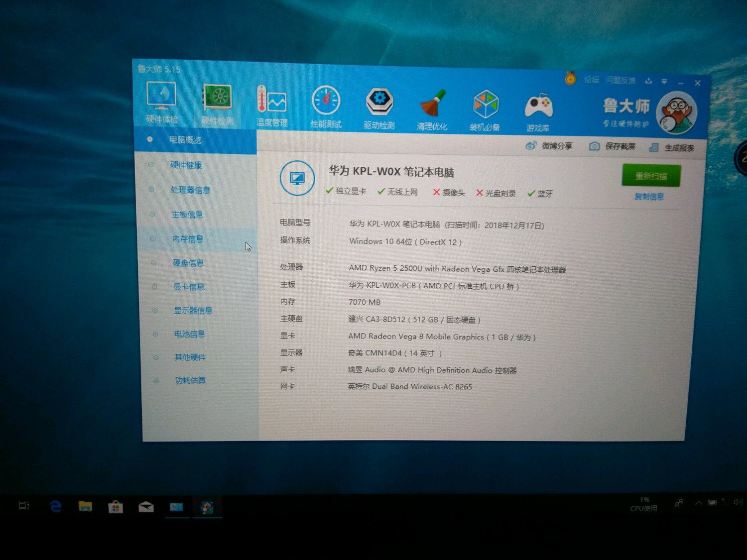Open the Mail app from the taskbar

click(146, 507)
